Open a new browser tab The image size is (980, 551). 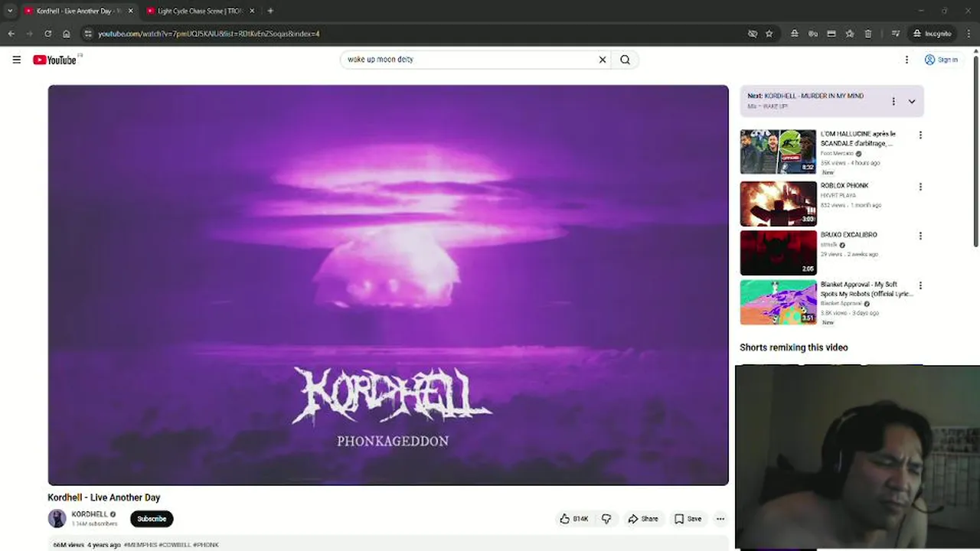point(270,11)
